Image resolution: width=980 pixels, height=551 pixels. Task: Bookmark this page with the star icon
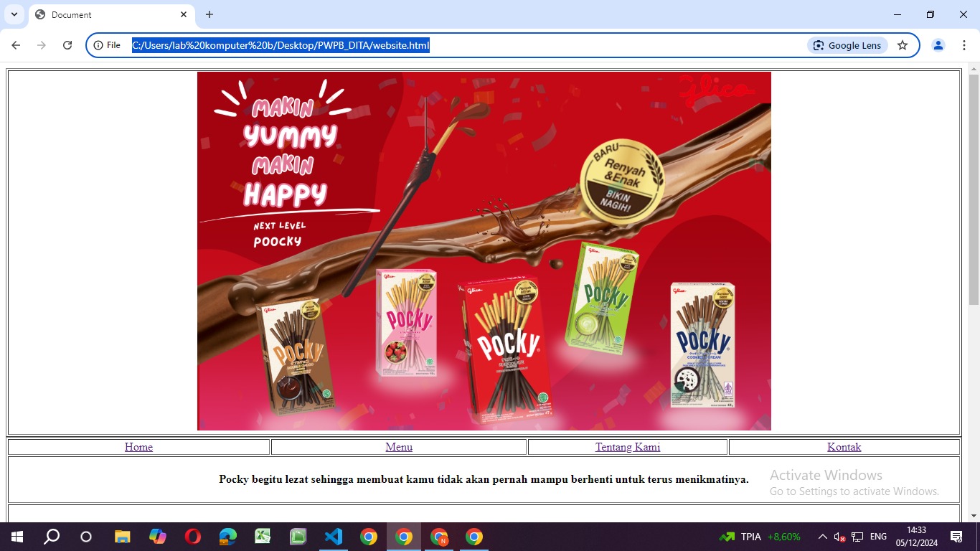[x=903, y=45]
